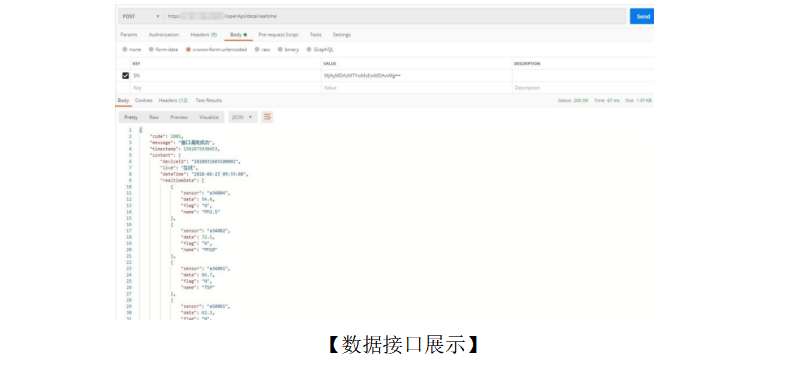800x387 pixels.
Task: Click the SN key cell
Action: (x=226, y=75)
